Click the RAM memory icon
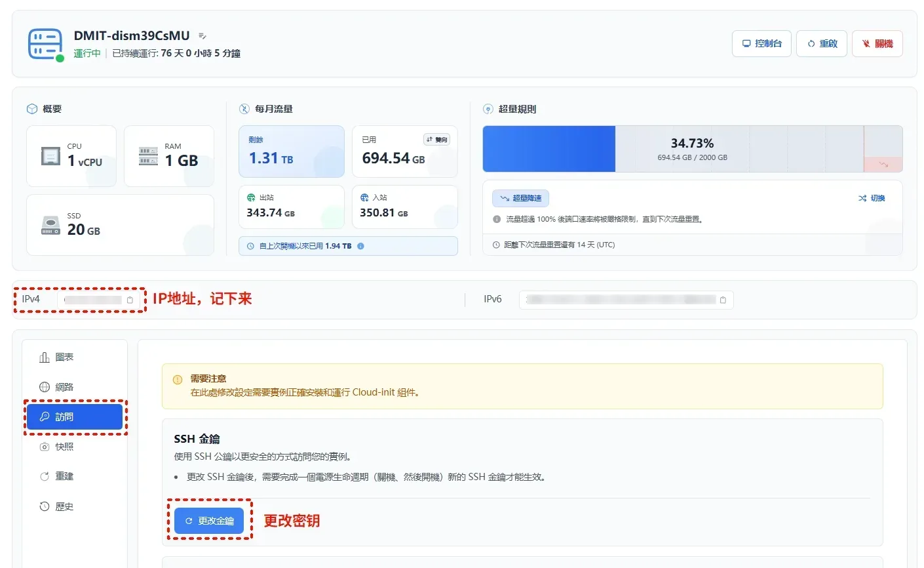Viewport: 924px width, 568px height. click(149, 156)
